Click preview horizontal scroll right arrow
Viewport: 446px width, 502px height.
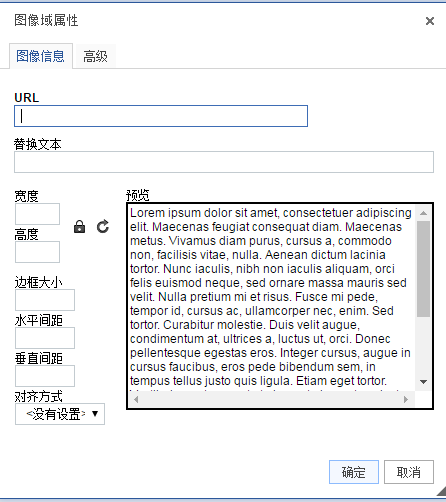click(406, 399)
